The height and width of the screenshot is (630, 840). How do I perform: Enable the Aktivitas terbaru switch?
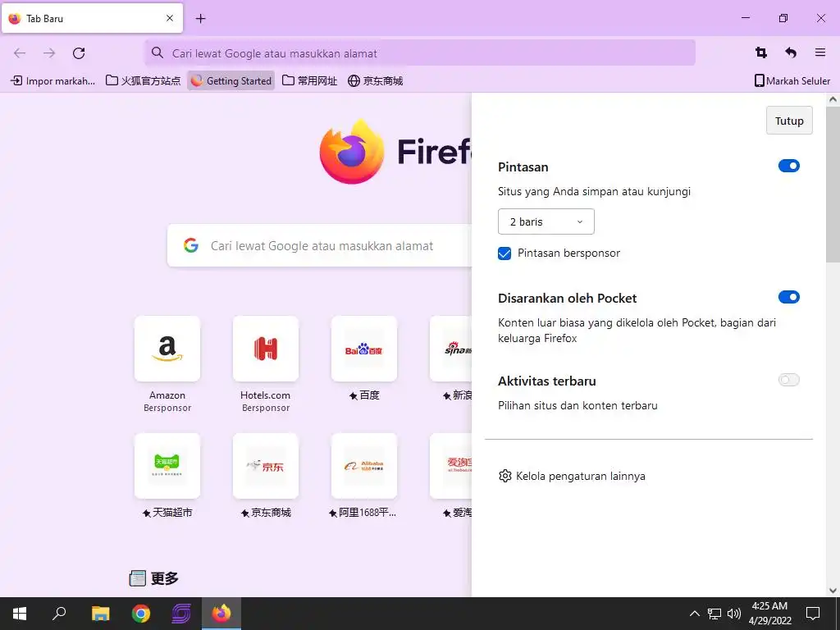788,381
